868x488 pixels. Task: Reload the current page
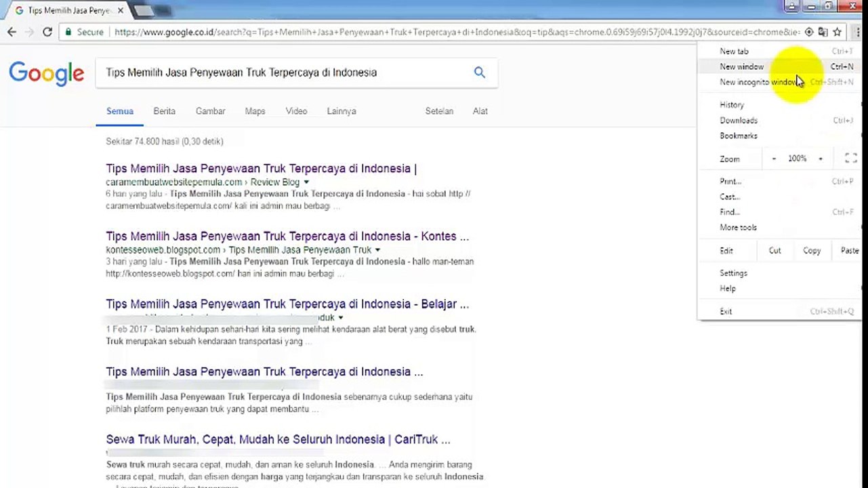pos(47,32)
